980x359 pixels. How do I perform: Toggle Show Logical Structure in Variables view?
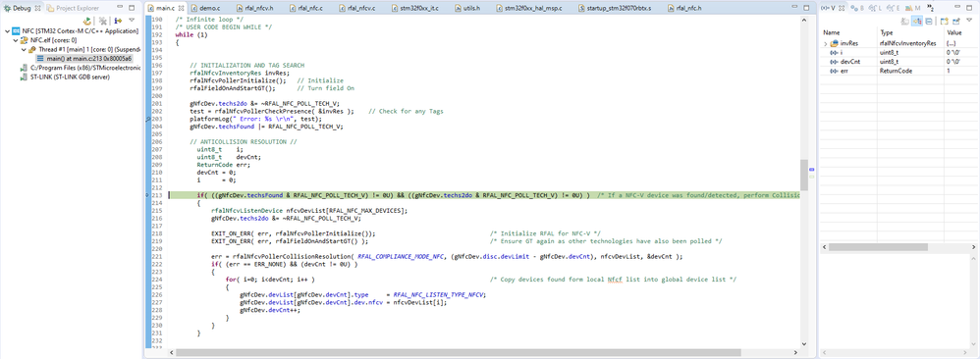917,22
